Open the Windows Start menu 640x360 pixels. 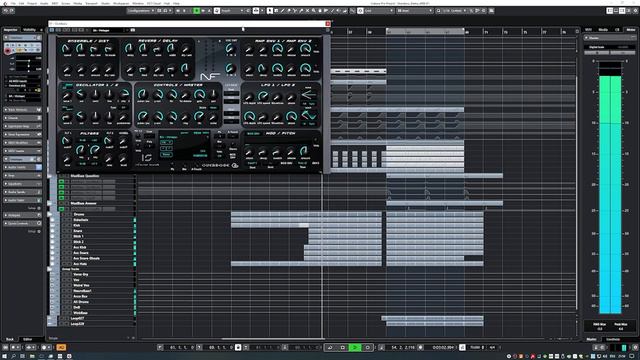coord(4,356)
